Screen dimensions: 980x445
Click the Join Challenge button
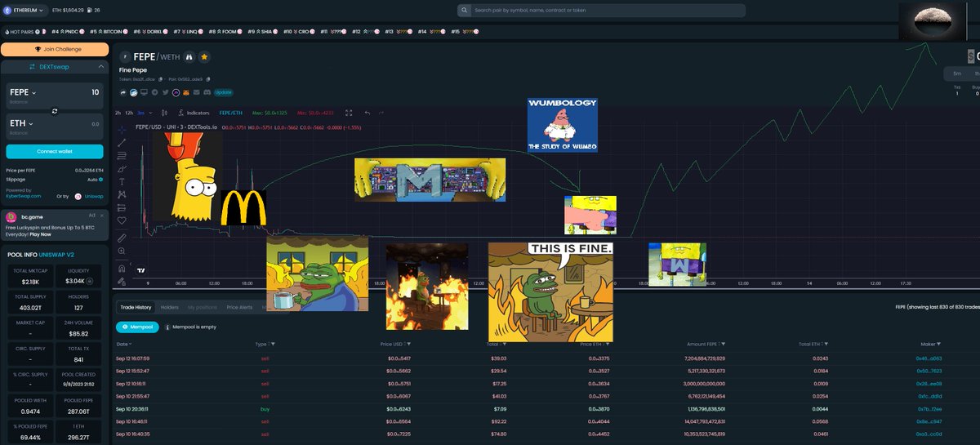[55, 49]
